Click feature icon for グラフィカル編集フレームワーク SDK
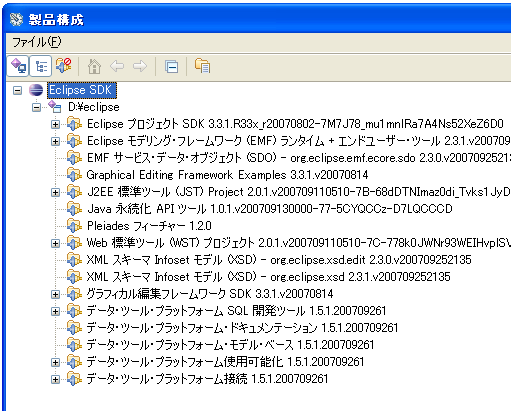This screenshot has height=411, width=511. (74, 294)
